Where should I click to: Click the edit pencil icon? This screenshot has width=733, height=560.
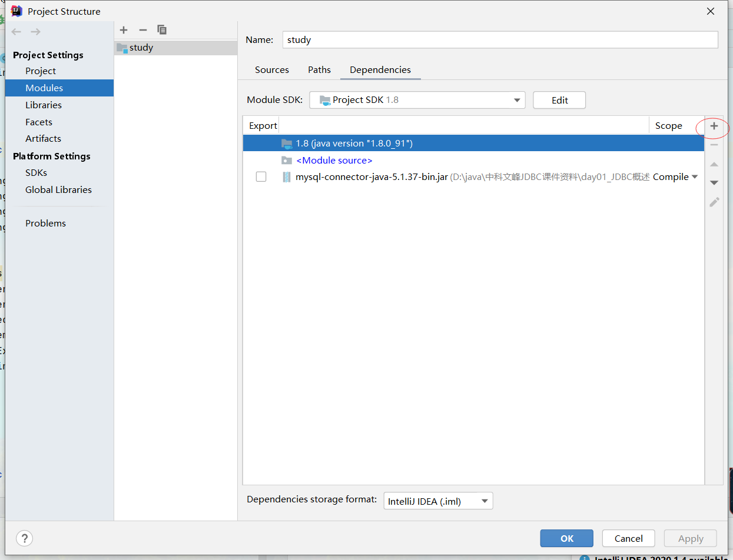click(x=714, y=202)
